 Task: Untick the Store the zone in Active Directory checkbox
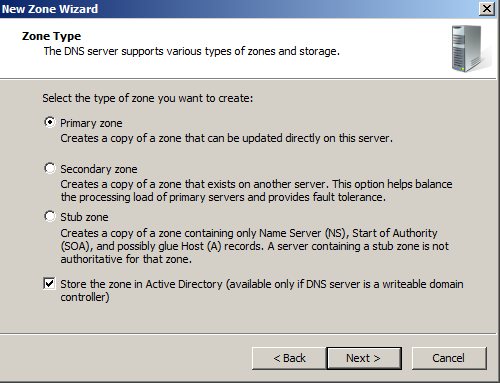coord(49,284)
